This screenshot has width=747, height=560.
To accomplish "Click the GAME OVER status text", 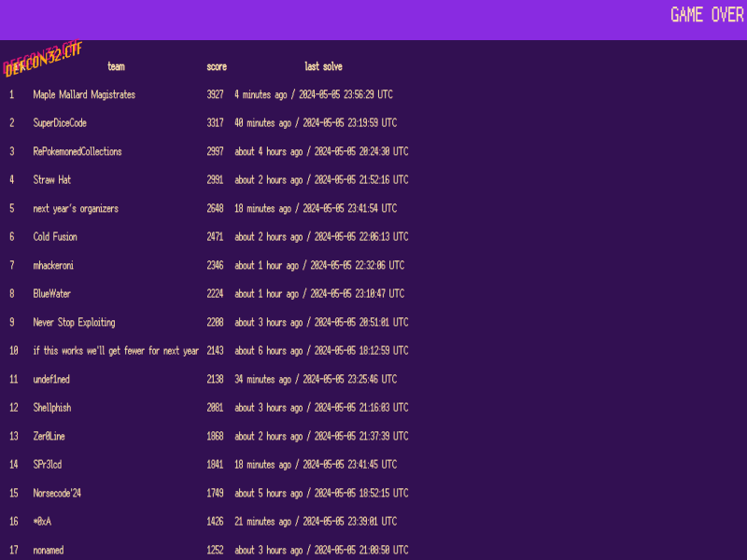I will point(707,15).
